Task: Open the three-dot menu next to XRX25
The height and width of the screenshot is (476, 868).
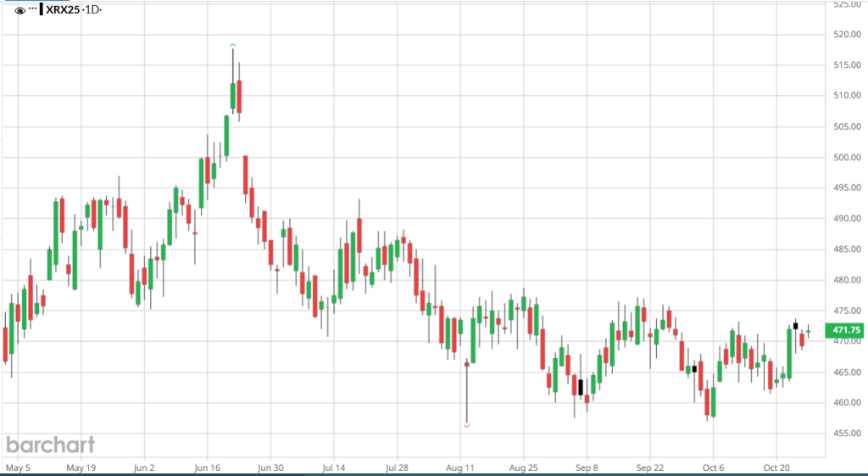Action: pyautogui.click(x=33, y=9)
